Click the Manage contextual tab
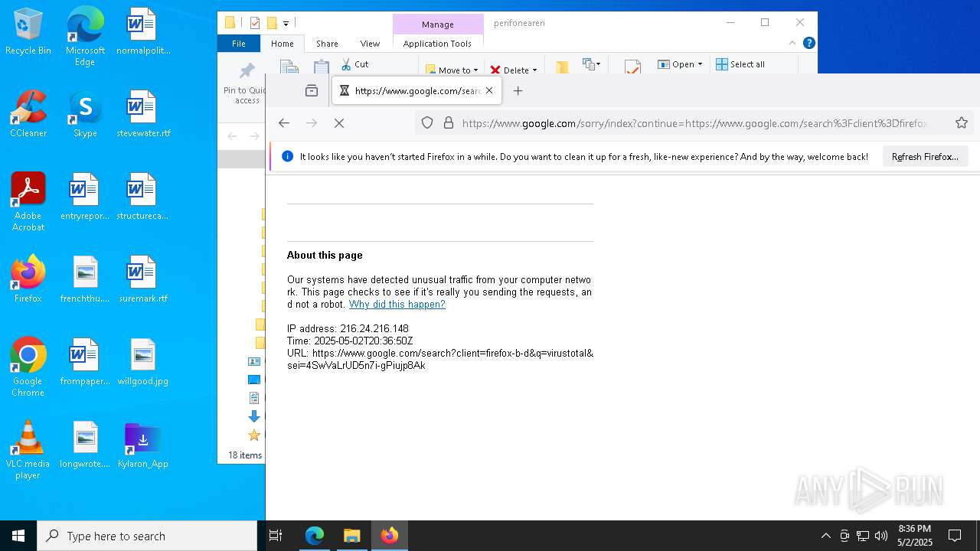This screenshot has width=980, height=551. click(437, 24)
